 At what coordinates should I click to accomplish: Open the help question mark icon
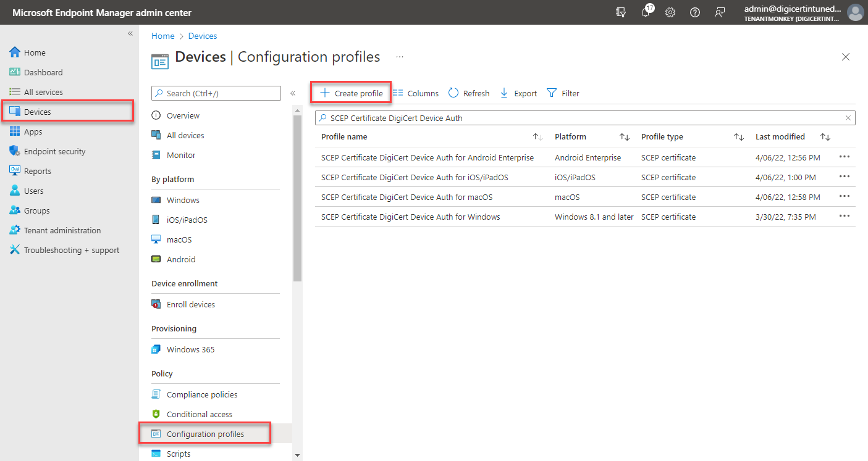695,12
